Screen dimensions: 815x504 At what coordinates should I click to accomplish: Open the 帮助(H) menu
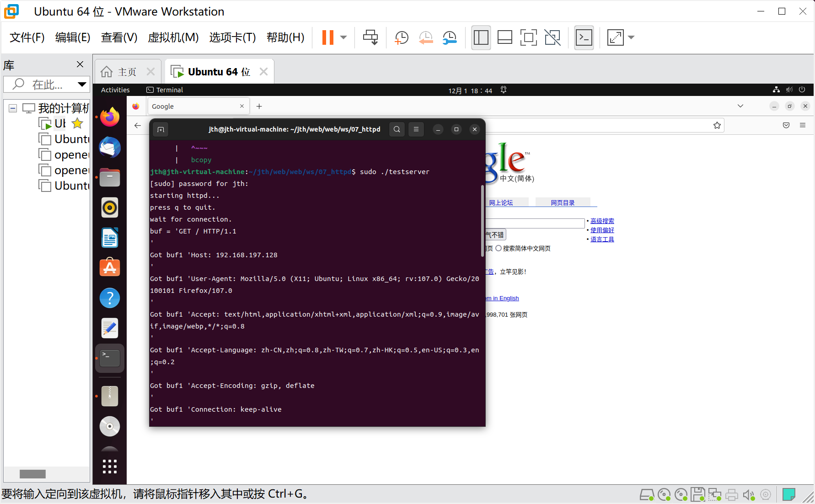(285, 37)
